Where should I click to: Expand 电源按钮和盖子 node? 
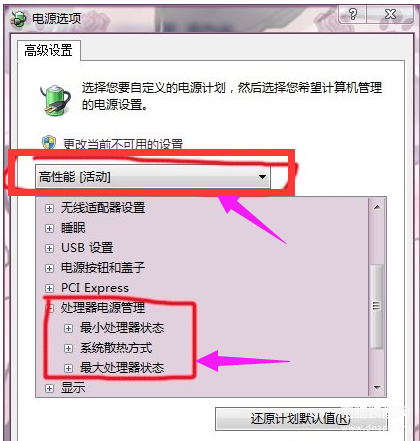coord(49,268)
